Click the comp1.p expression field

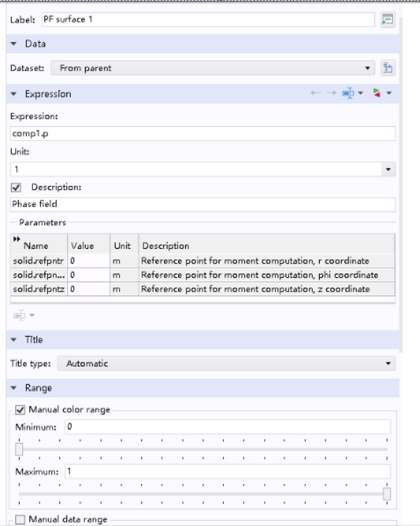click(x=203, y=133)
